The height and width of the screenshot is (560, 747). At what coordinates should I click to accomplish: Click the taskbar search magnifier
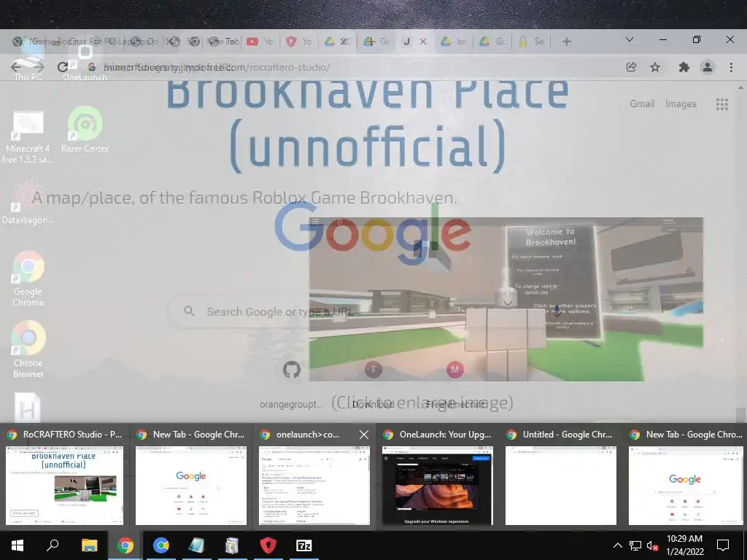tap(53, 545)
